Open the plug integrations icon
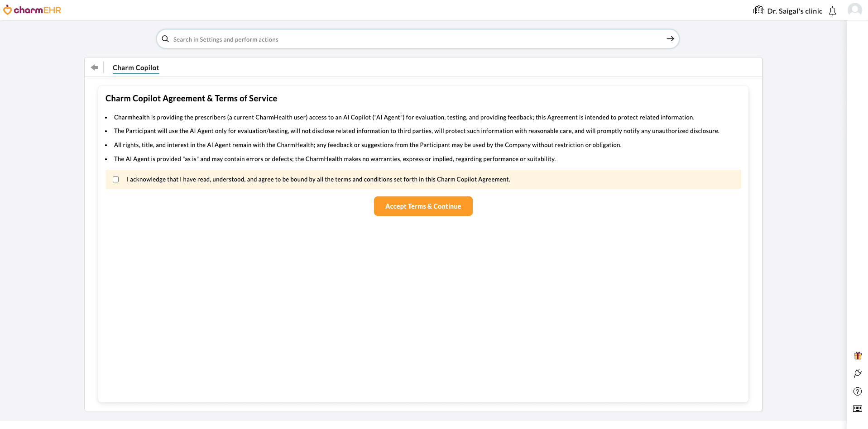 tap(858, 373)
